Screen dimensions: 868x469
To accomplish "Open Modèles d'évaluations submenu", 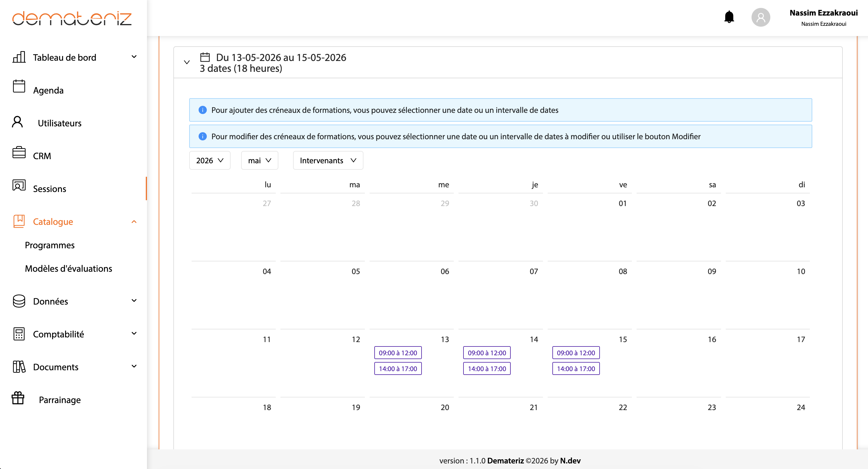I will click(68, 268).
